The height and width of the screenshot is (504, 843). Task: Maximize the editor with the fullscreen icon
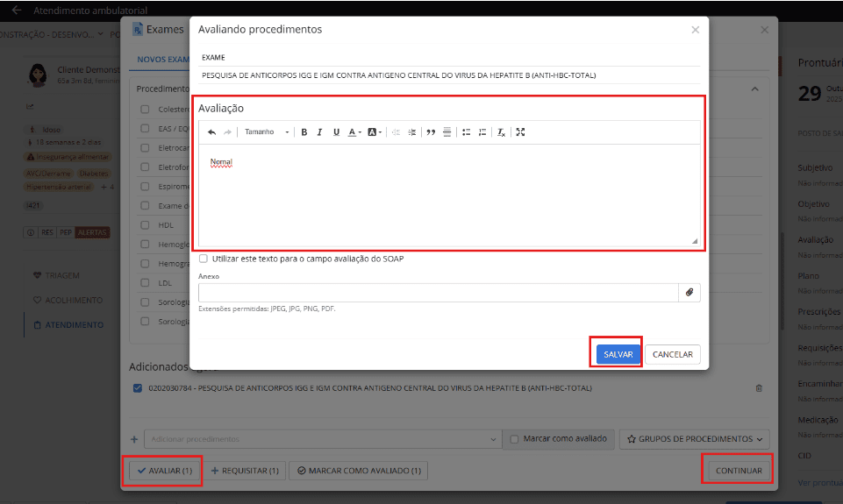point(520,132)
